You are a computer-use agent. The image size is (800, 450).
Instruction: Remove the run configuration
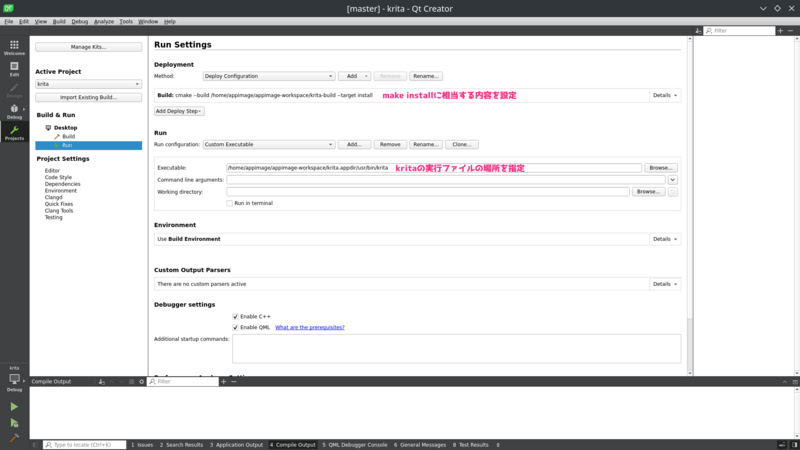(x=390, y=144)
